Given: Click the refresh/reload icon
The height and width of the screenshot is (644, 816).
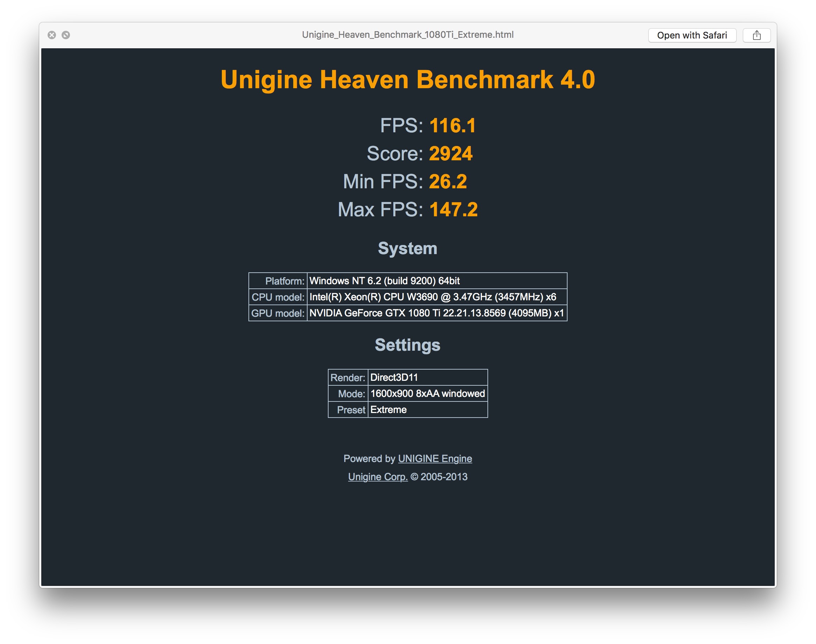Looking at the screenshot, I should tap(66, 35).
